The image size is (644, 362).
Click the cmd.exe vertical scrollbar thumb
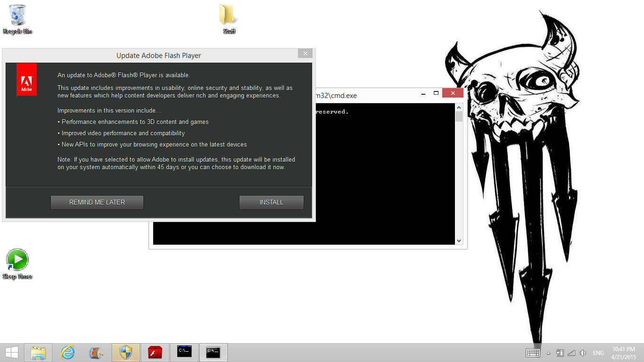pos(459,117)
